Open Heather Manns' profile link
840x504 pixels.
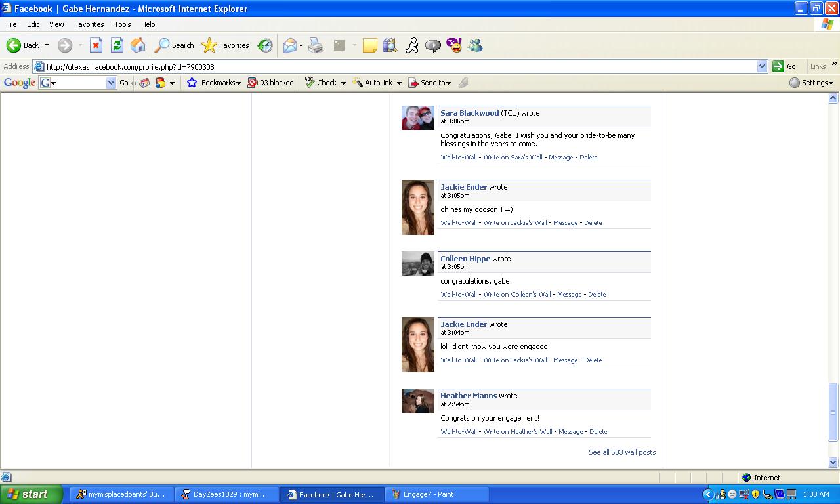[x=469, y=396]
